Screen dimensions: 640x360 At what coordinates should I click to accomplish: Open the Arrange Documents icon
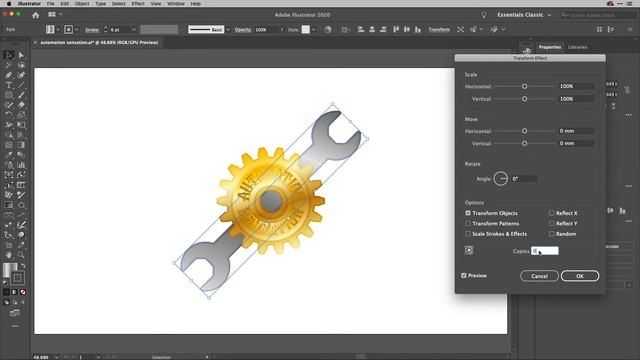(52, 15)
